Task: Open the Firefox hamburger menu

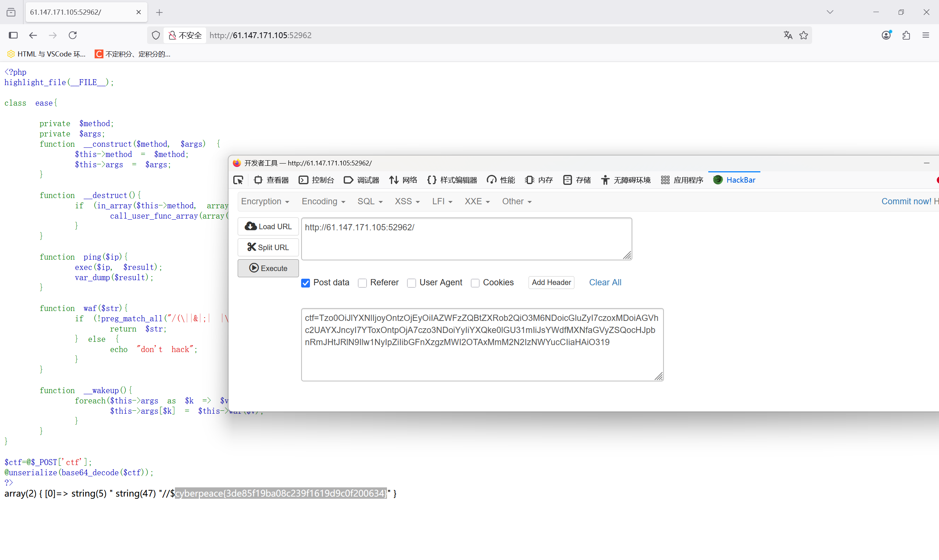Action: tap(926, 35)
